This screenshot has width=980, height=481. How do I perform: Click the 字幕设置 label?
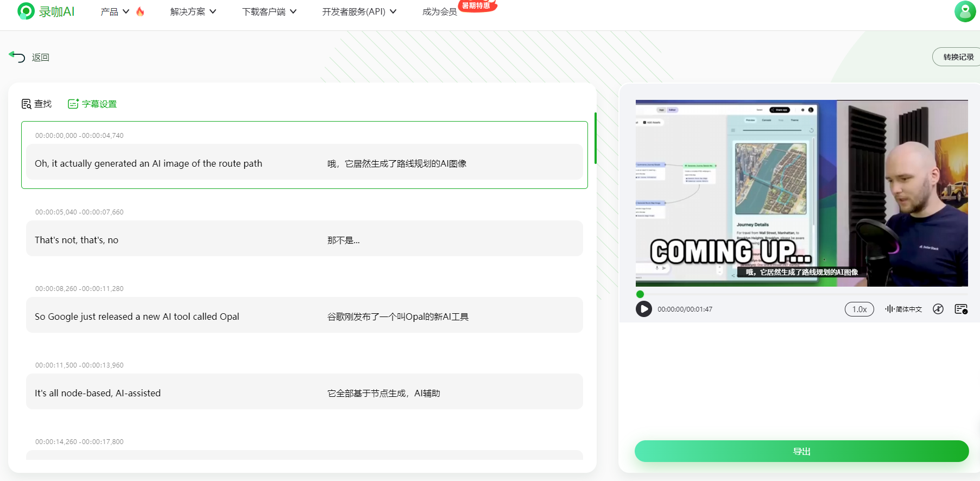99,104
